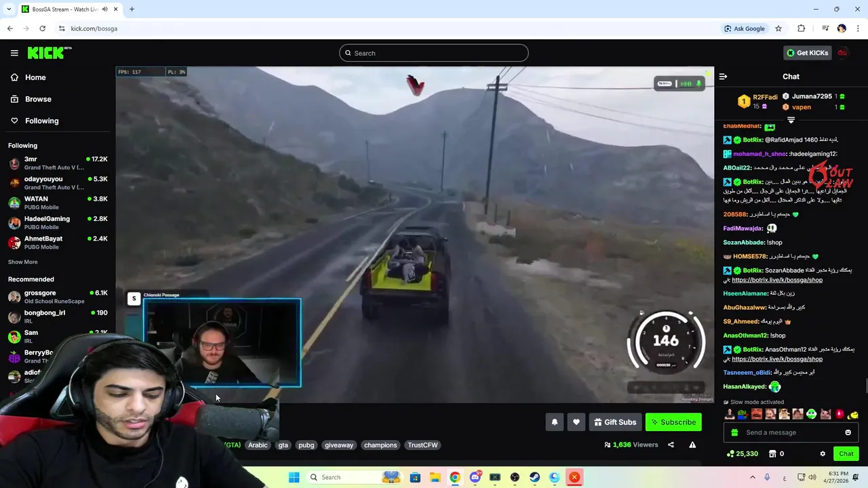Open the user profile avatar menu
The height and width of the screenshot is (488, 868).
[x=843, y=53]
